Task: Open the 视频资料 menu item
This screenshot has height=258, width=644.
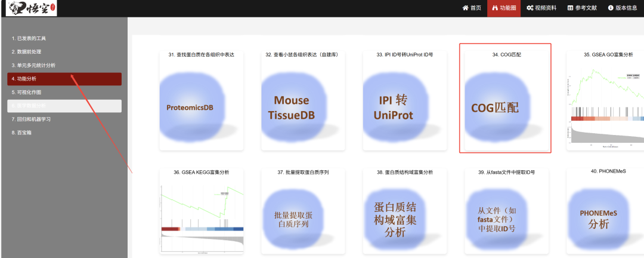Action: 541,8
